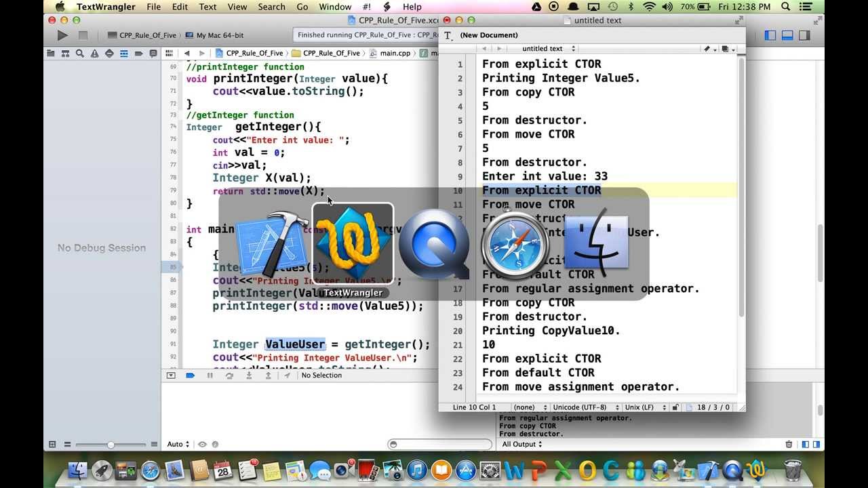
Task: Open the Xcode search navigator magnifier
Action: [80, 53]
